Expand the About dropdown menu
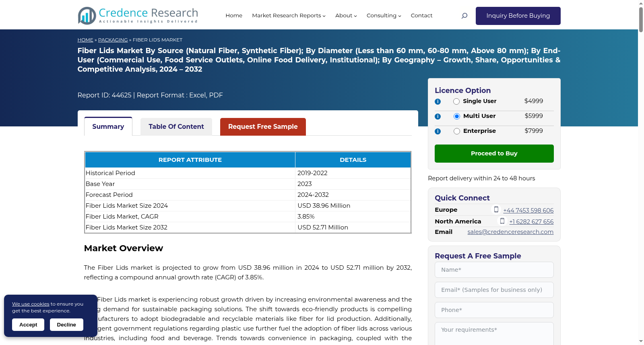This screenshot has width=644, height=345. click(346, 16)
